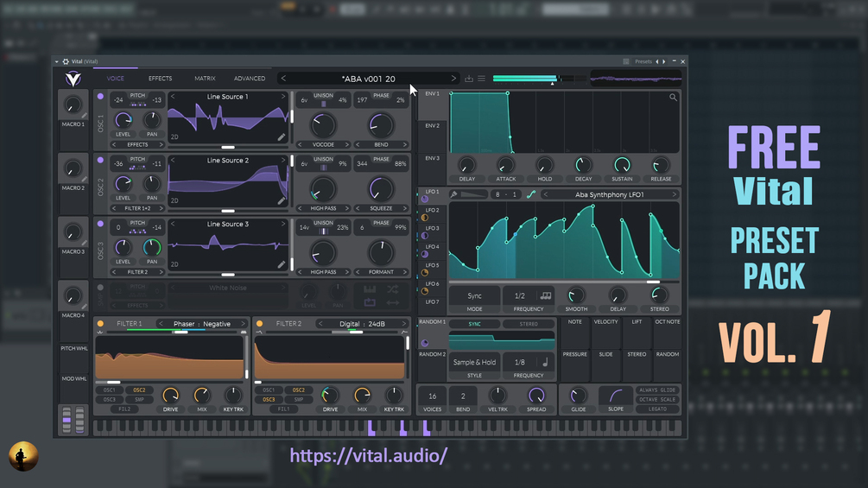The width and height of the screenshot is (868, 488).
Task: Click the voice Spread knob
Action: (535, 395)
